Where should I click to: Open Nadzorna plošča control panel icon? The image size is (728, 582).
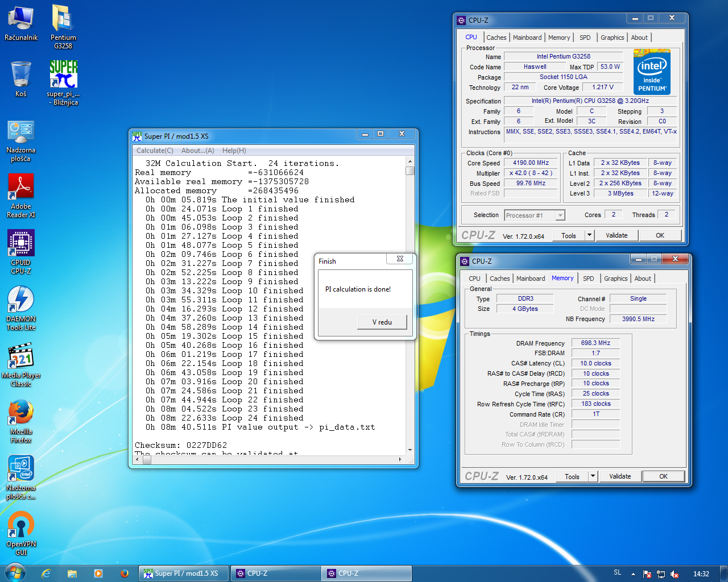[21, 141]
